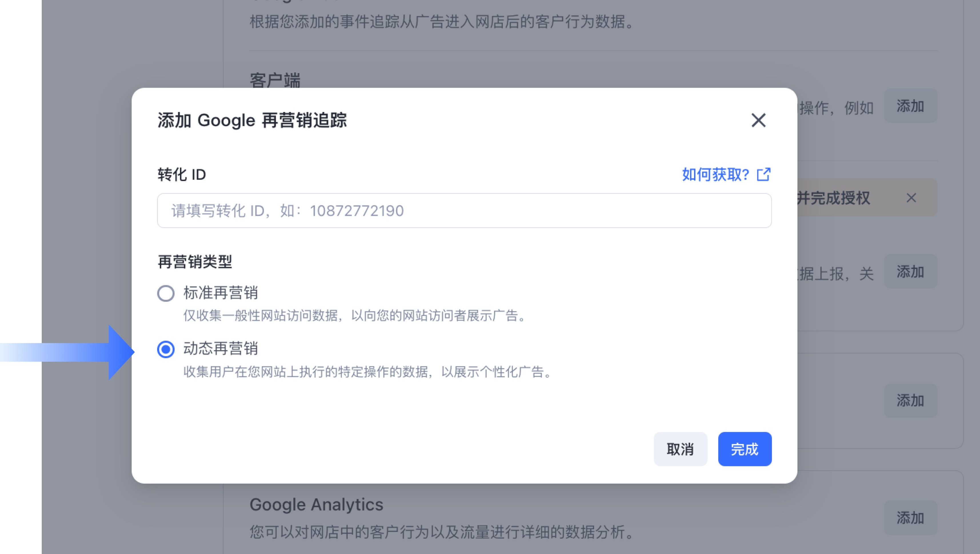
Task: Click the Google Analytics heading
Action: coord(316,505)
